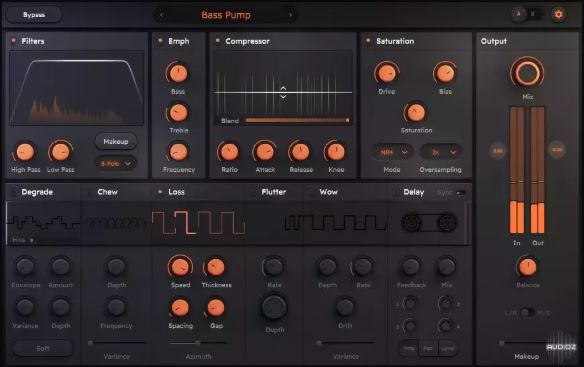Open settings gear icon at top right
Image resolution: width=584 pixels, height=367 pixels.
tap(558, 15)
